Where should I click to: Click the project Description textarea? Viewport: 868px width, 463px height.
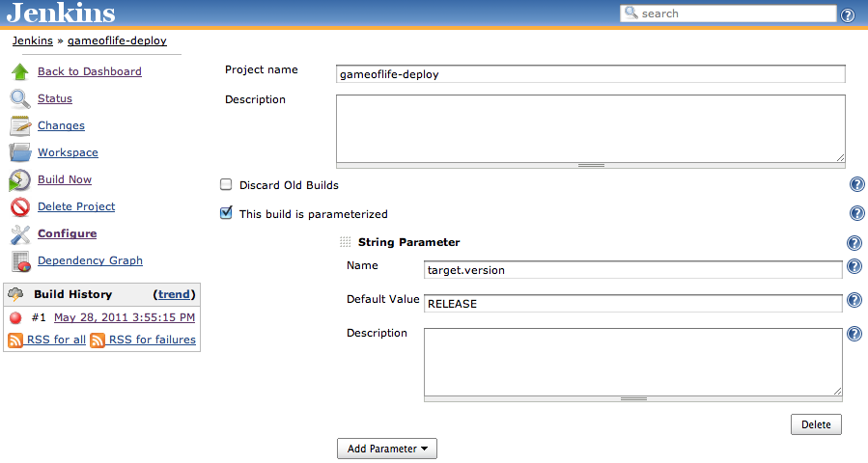591,128
